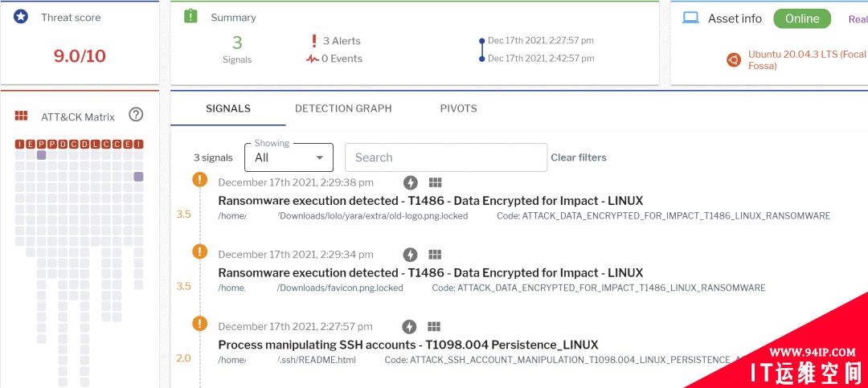Click the Threat score star icon
Screen dimensions: 868x388
[20, 17]
